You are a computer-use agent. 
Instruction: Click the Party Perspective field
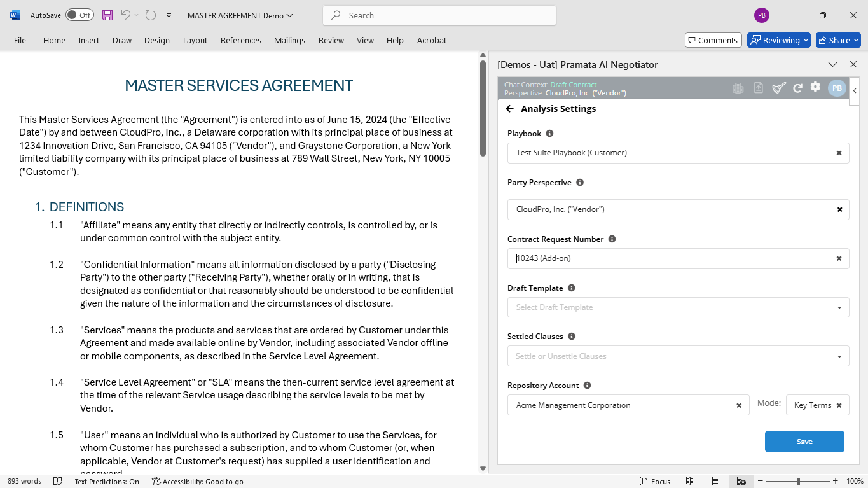[678, 209]
